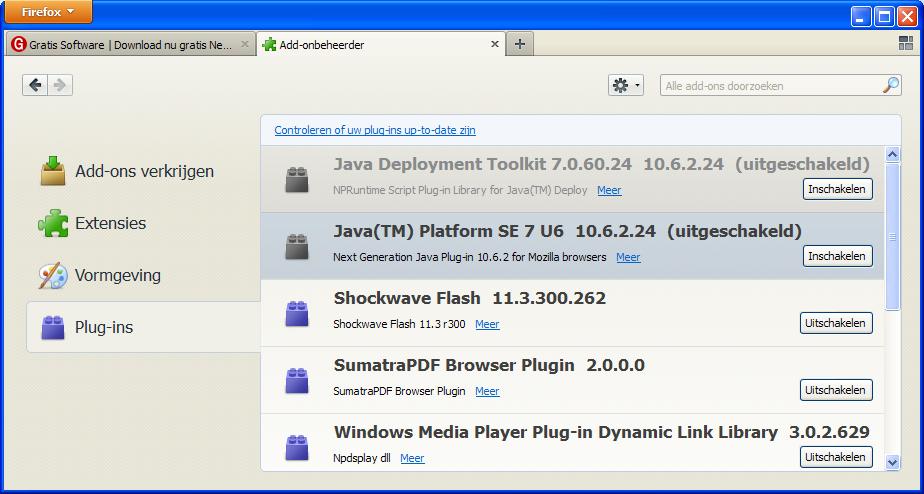Screen dimensions: 924x494
Task: Click the forward navigation arrow
Action: (60, 86)
